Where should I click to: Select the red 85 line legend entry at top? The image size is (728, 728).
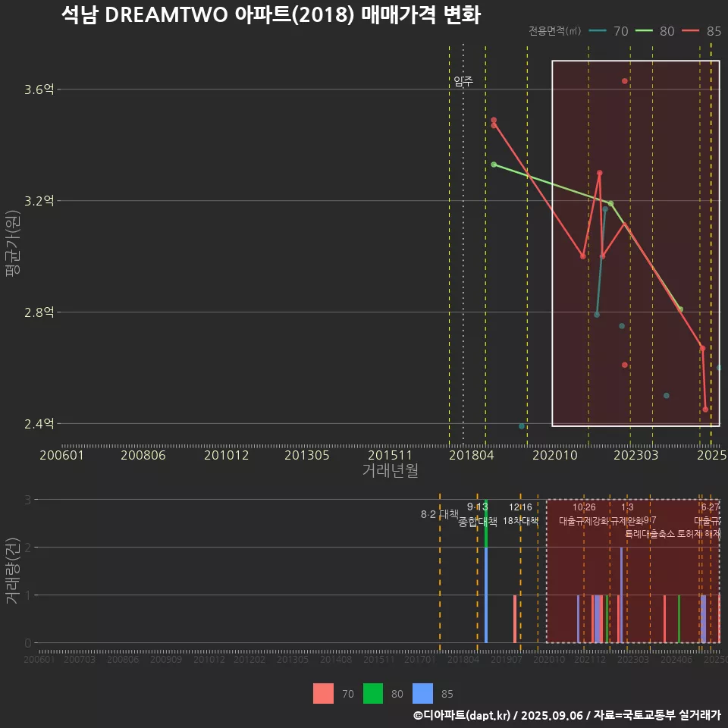(x=701, y=31)
